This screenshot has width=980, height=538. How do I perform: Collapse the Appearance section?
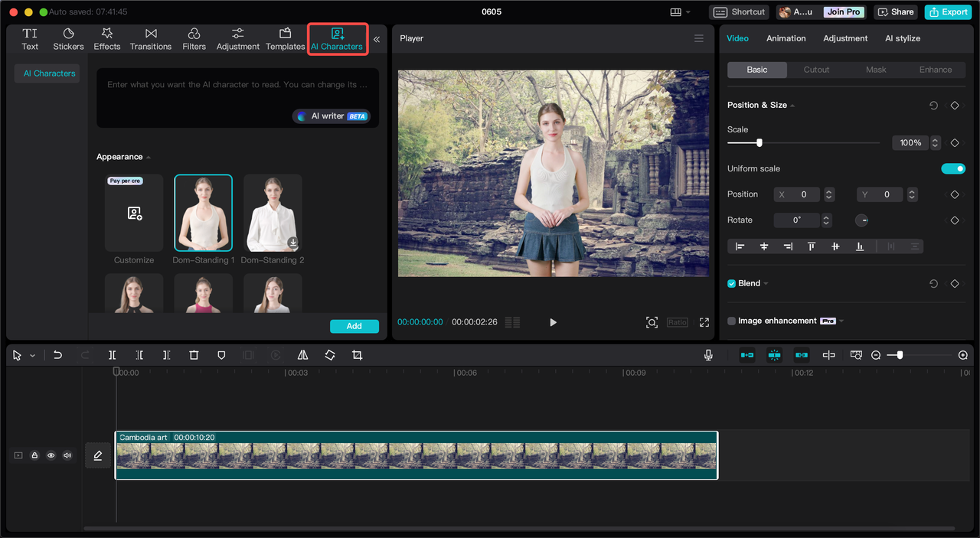coord(149,157)
